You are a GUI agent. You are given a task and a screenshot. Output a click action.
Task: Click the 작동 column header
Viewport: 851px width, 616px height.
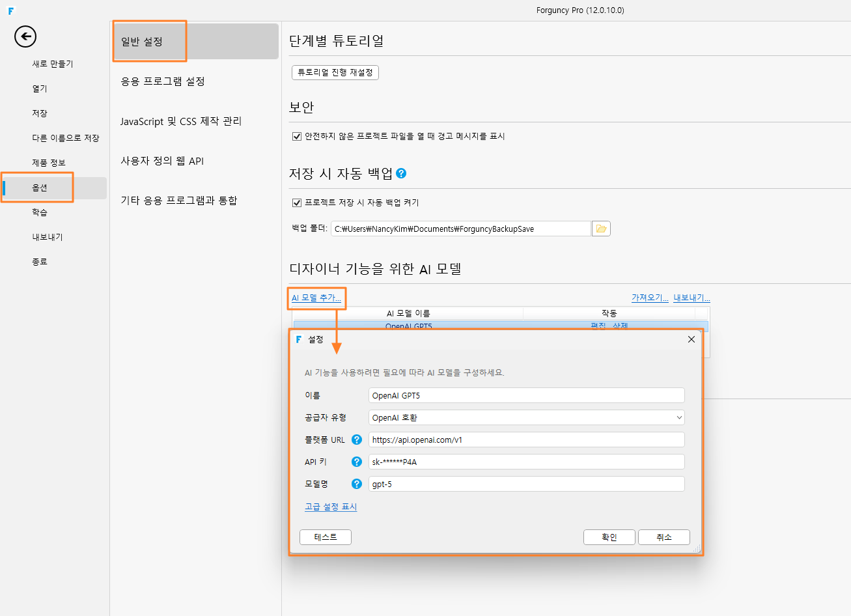tap(609, 313)
